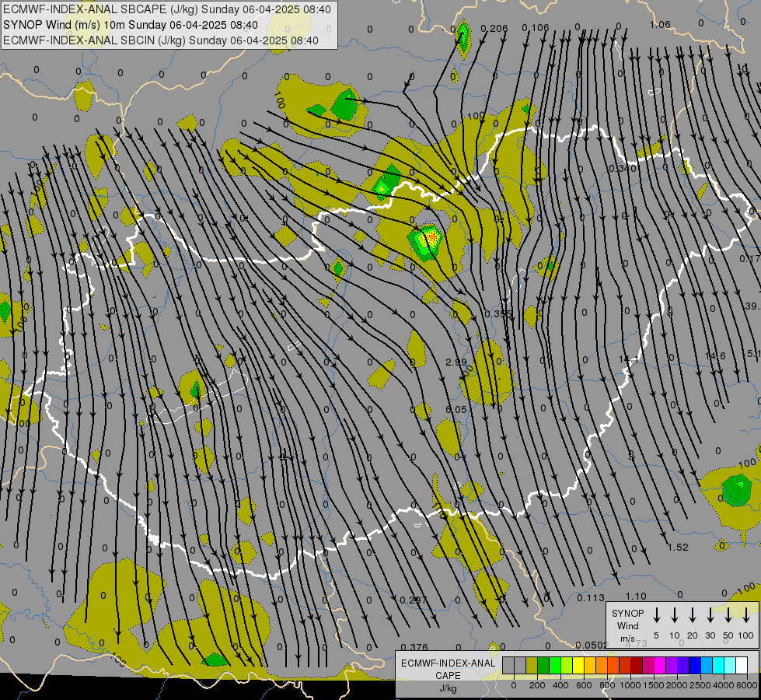Click the 0.0502 value left of the wind legend

[x=592, y=645]
